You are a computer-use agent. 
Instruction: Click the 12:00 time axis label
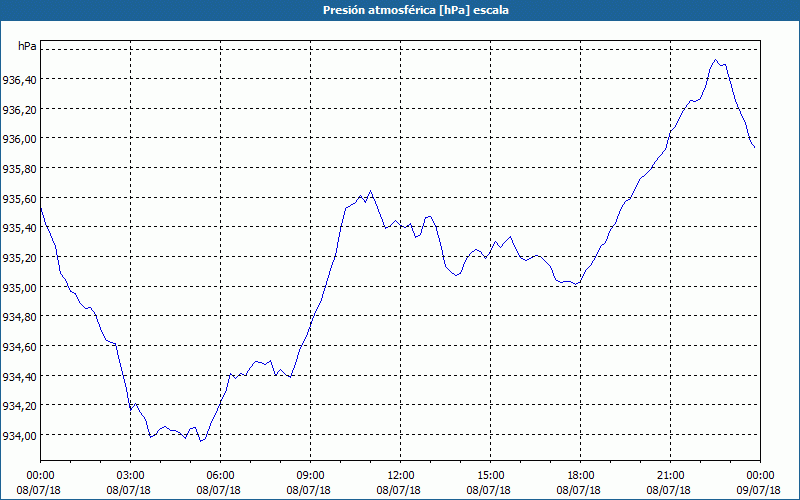tap(401, 475)
